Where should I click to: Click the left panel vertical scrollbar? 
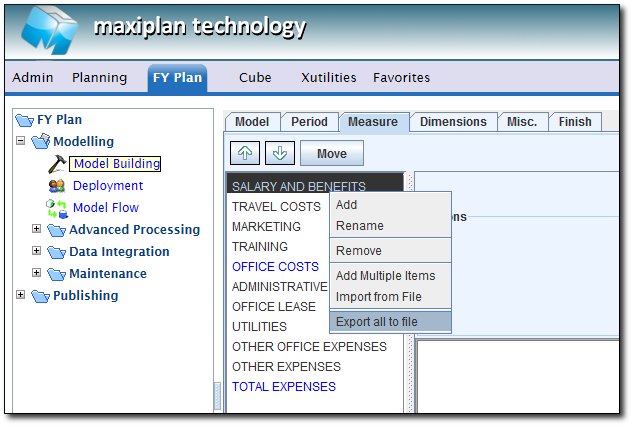[218, 396]
